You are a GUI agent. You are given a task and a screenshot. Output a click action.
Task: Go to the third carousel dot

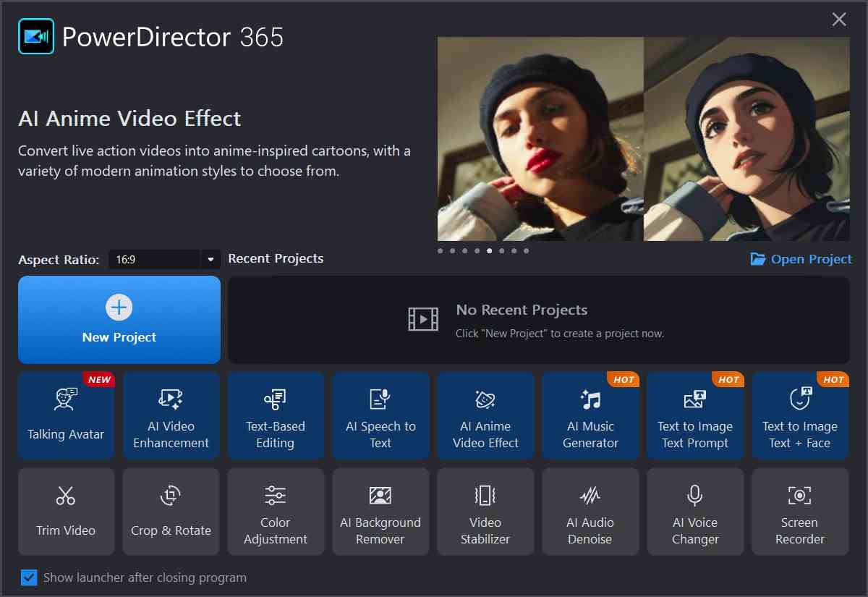click(465, 251)
